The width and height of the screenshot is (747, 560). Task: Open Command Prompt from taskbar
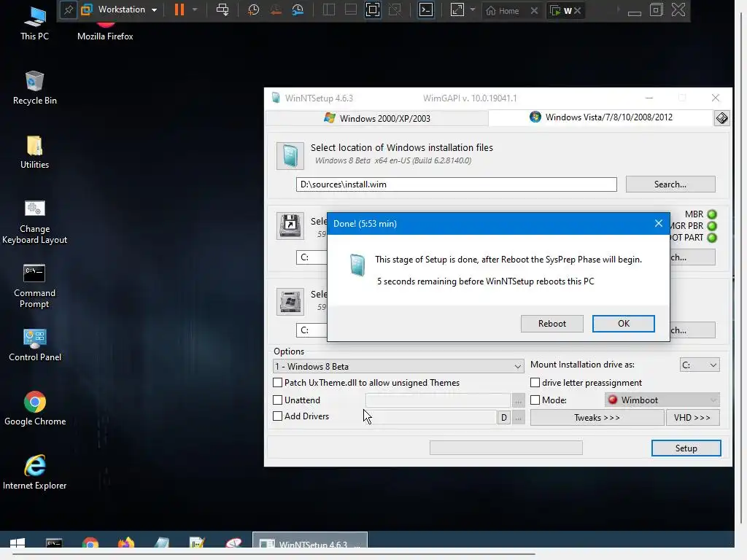click(54, 544)
